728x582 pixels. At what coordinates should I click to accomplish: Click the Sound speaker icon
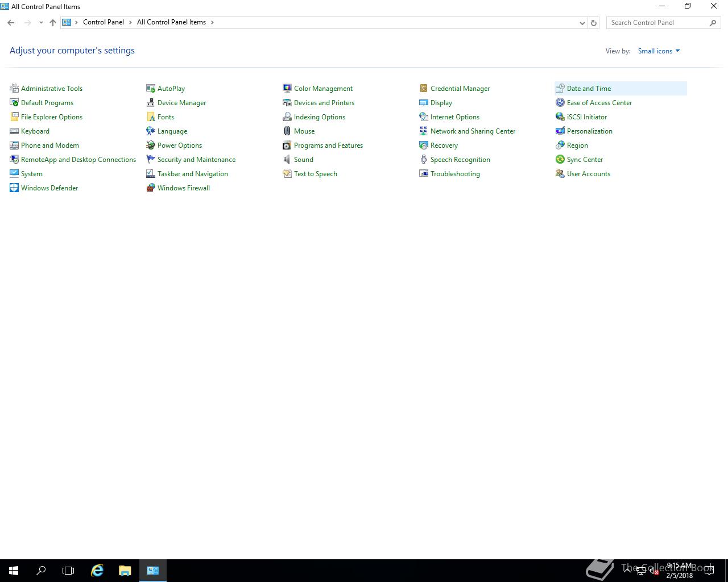tap(287, 159)
